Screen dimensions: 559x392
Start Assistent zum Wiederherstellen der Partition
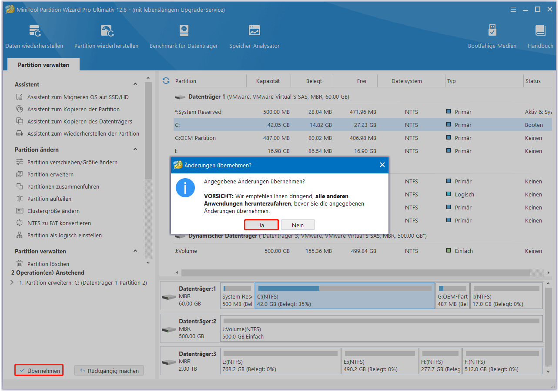pyautogui.click(x=83, y=134)
